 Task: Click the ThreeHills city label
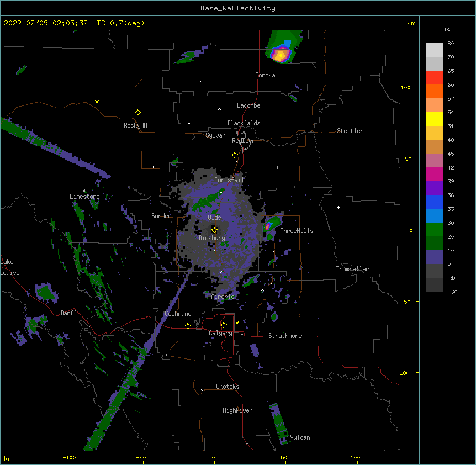point(297,231)
